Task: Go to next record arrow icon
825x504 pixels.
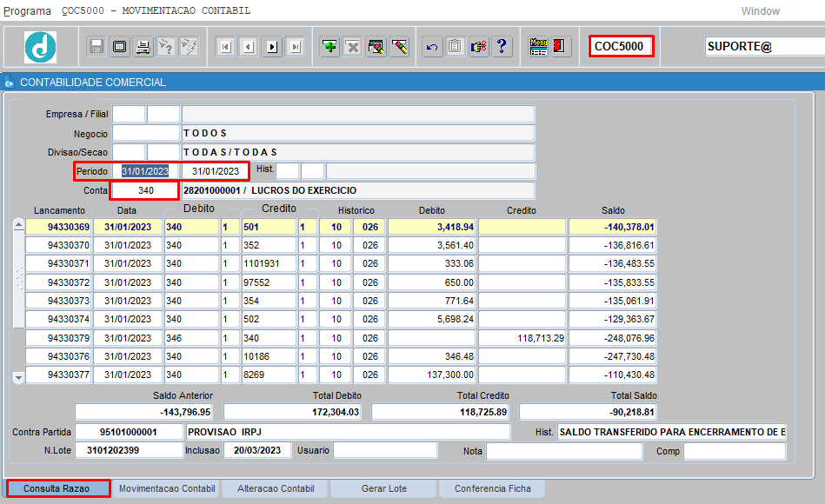Action: click(272, 47)
